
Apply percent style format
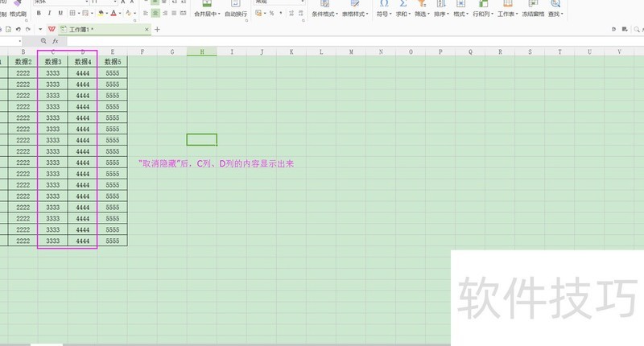tap(271, 13)
